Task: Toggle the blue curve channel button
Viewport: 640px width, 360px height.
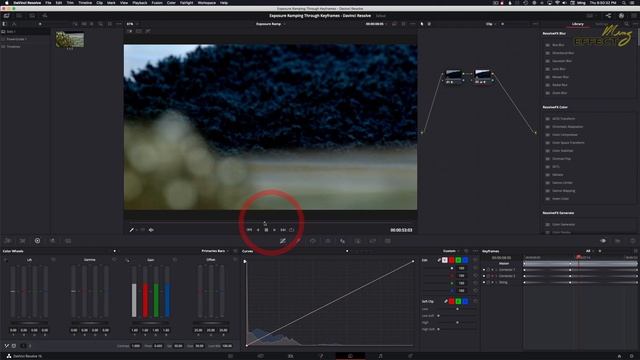Action: click(465, 260)
